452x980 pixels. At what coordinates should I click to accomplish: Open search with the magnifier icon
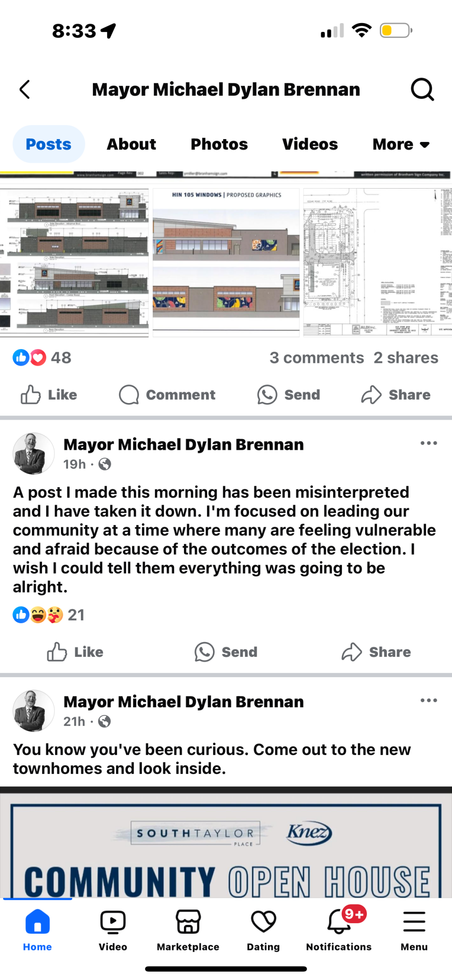click(422, 89)
